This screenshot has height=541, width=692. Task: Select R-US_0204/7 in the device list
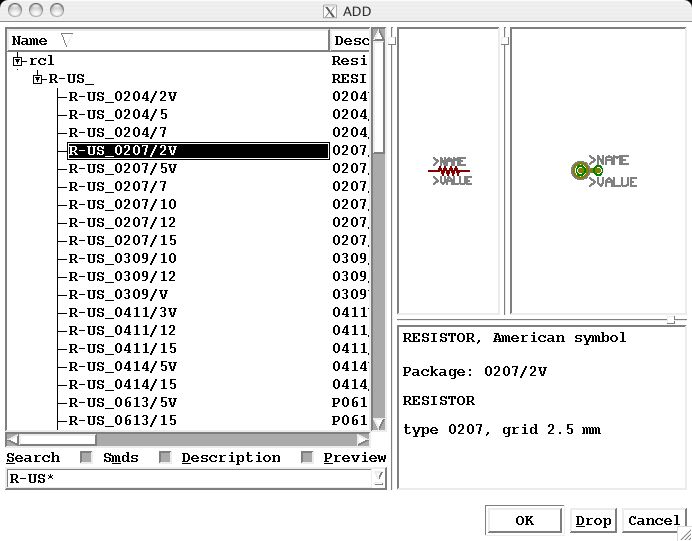pyautogui.click(x=117, y=133)
